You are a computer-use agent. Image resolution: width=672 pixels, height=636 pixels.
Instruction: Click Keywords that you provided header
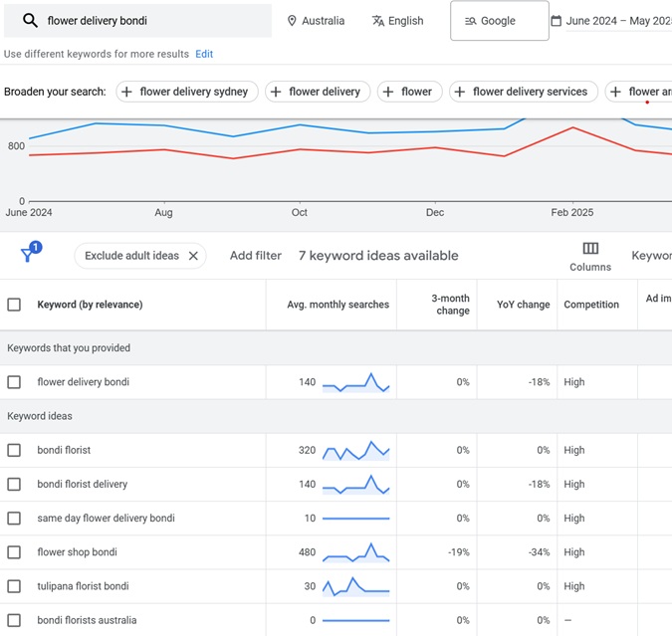69,348
